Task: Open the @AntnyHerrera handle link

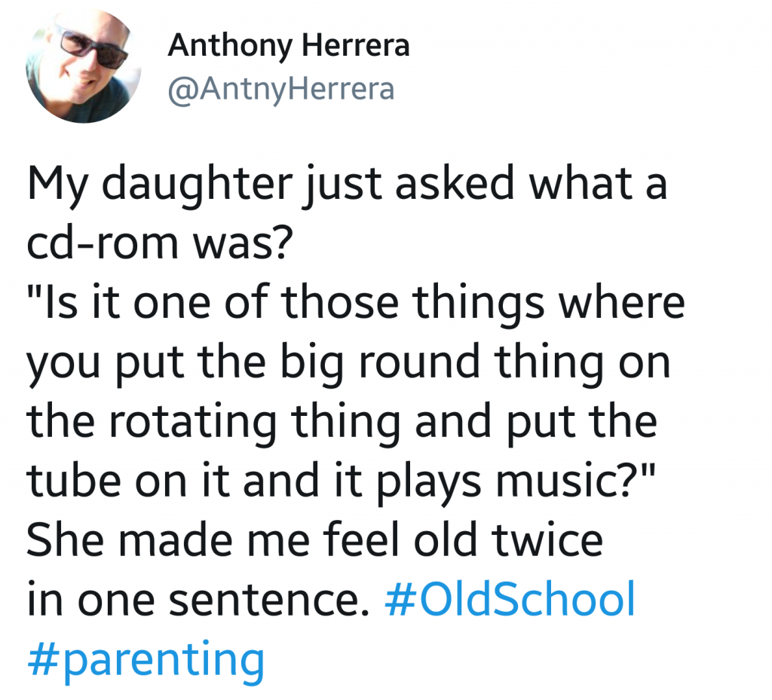Action: [280, 90]
